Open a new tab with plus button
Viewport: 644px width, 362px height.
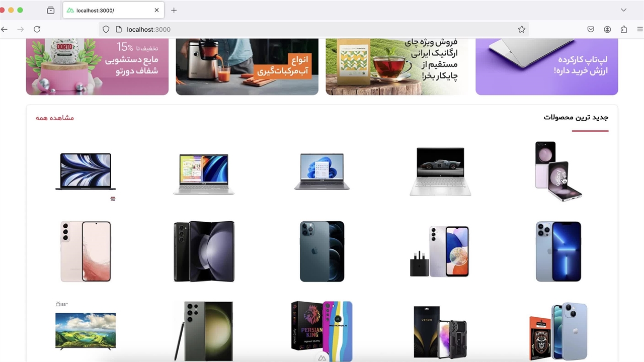click(x=174, y=10)
